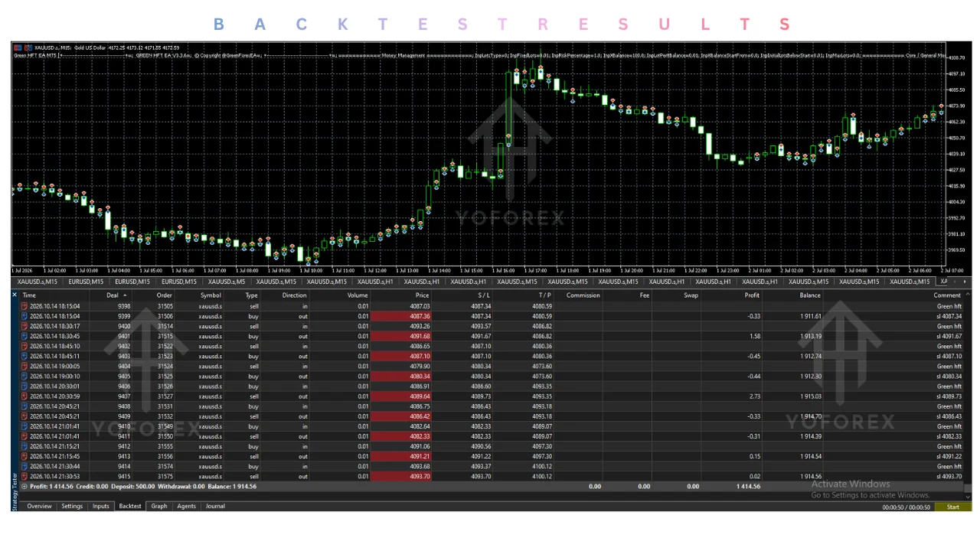980x551 pixels.
Task: Sort table by Profit column header
Action: (x=751, y=295)
